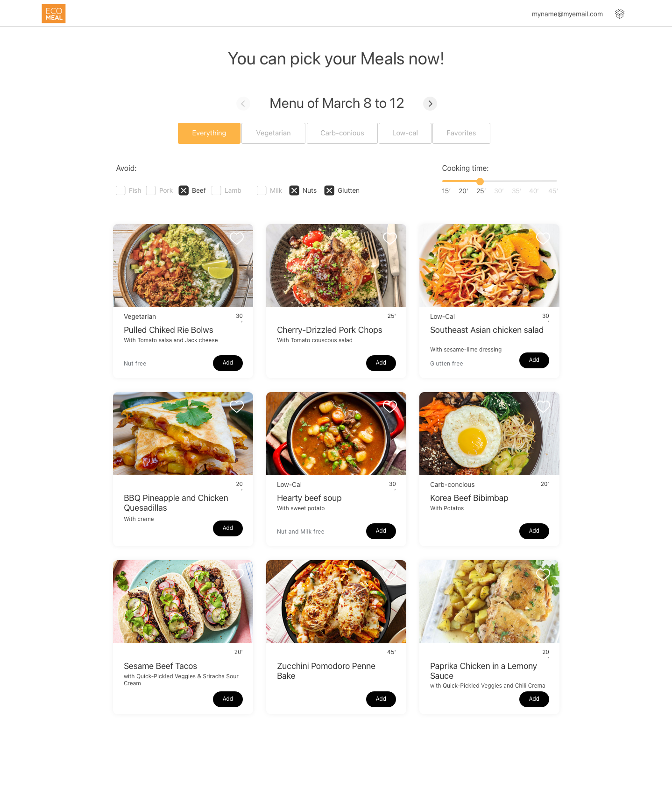
Task: Add Sesame Beef Tacos to order
Action: tap(228, 699)
